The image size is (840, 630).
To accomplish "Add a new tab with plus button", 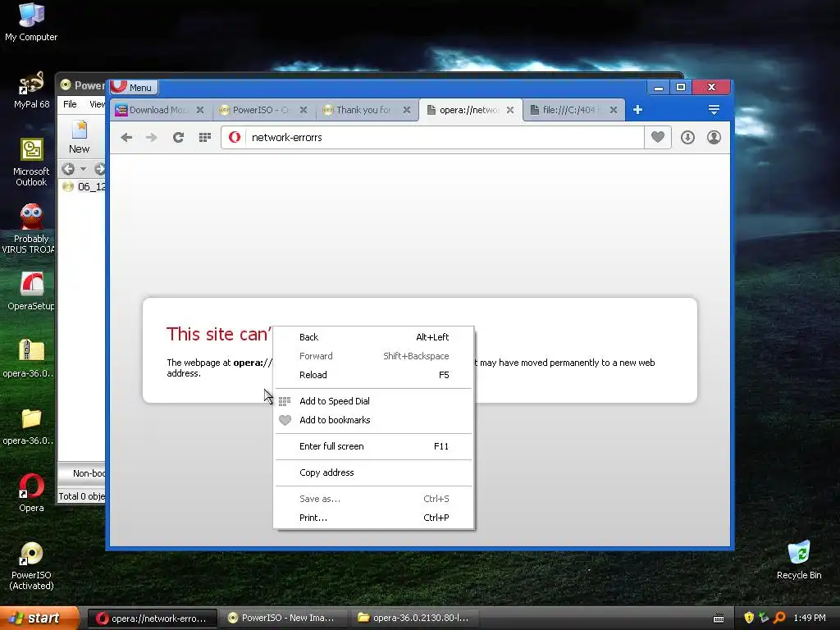I will pyautogui.click(x=637, y=110).
